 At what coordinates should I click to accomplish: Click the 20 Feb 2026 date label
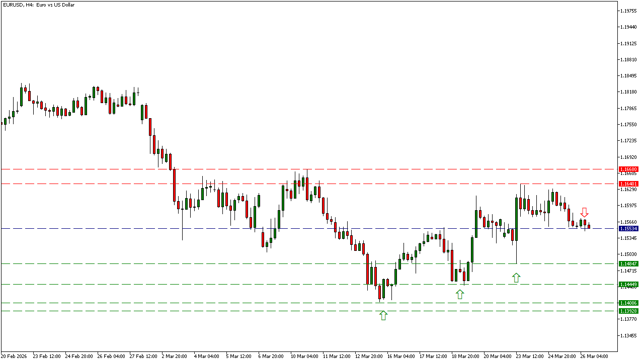[x=15, y=356]
